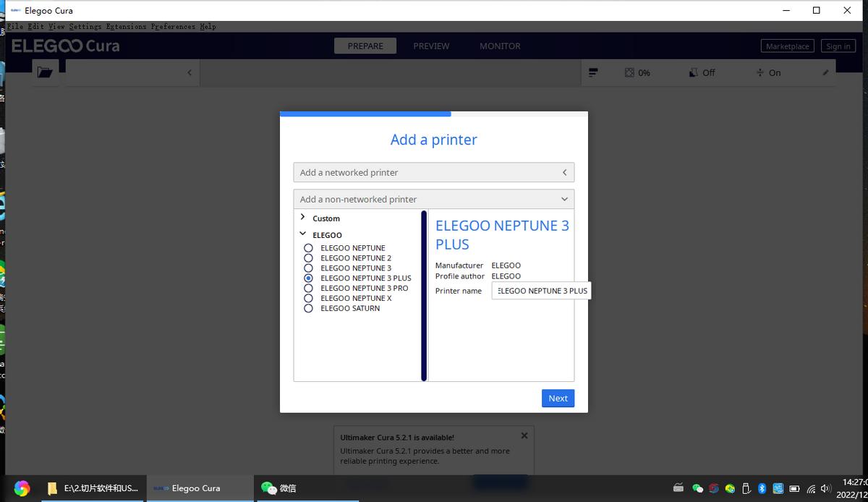
Task: Expand the Custom printer group
Action: pos(303,218)
